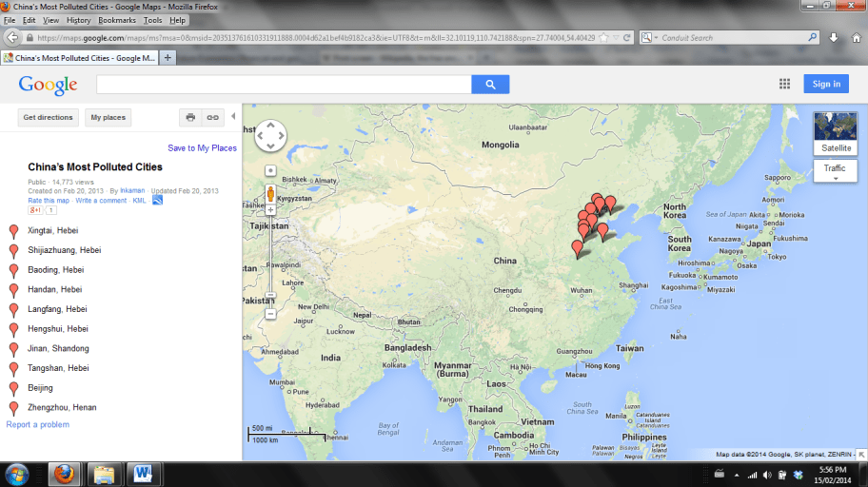Click the Save to My Places link
The height and width of the screenshot is (487, 868).
coord(202,148)
